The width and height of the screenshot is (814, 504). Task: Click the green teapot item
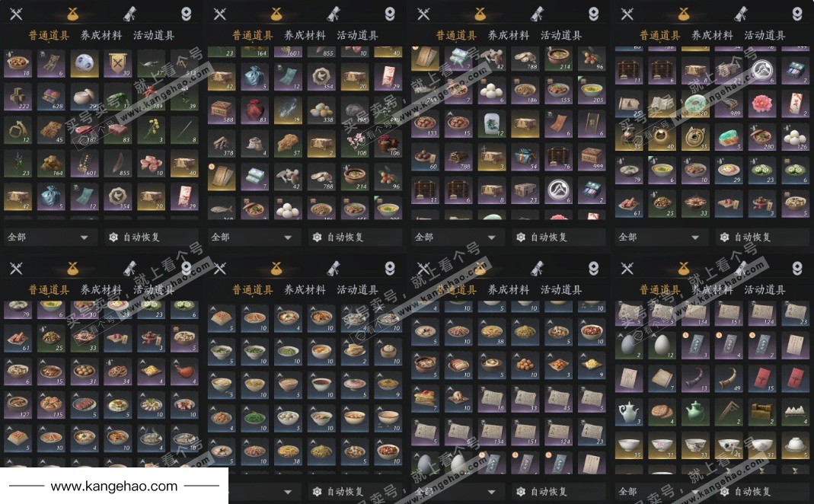[695, 412]
